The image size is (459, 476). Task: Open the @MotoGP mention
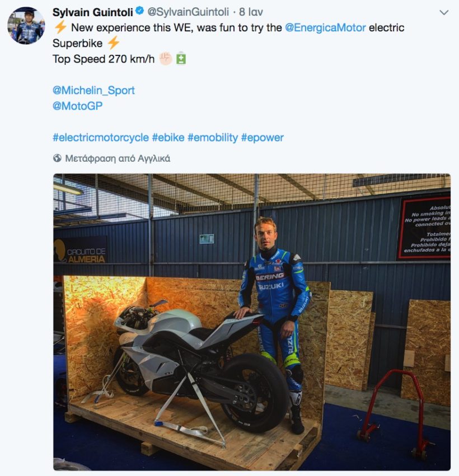(77, 106)
